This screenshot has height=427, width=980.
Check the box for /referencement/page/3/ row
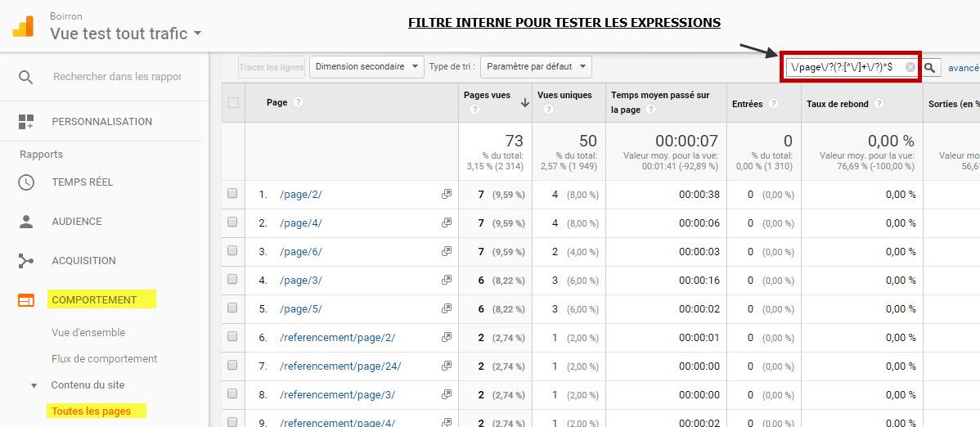pos(232,393)
